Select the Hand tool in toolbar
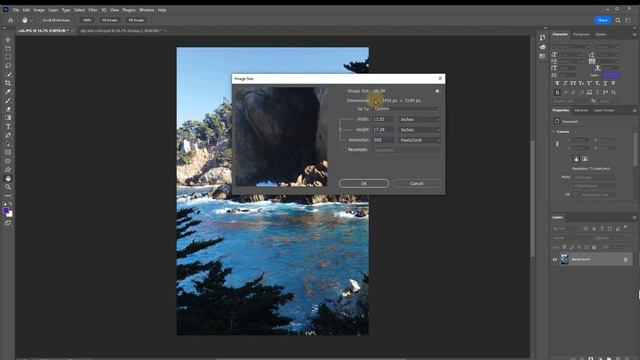Viewport: 640px width, 360px height. (8, 178)
